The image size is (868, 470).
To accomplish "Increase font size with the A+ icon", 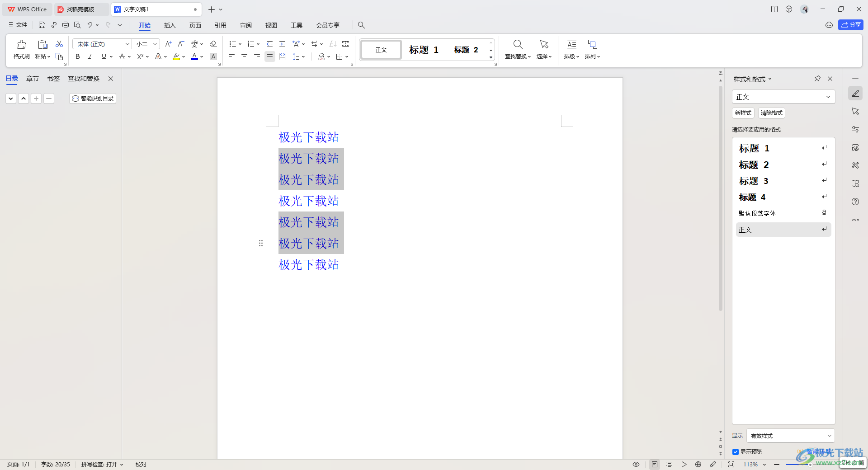I will (168, 44).
